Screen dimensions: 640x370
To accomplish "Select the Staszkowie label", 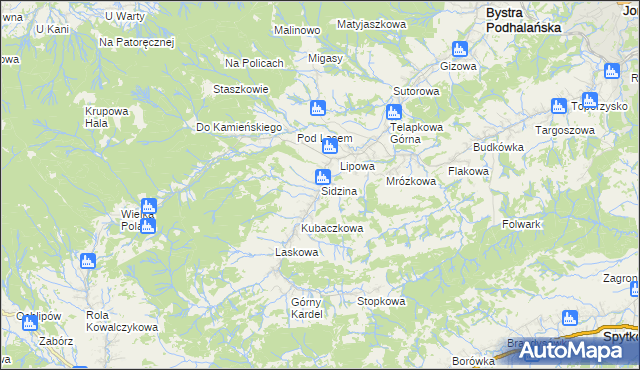I will click(x=241, y=89).
